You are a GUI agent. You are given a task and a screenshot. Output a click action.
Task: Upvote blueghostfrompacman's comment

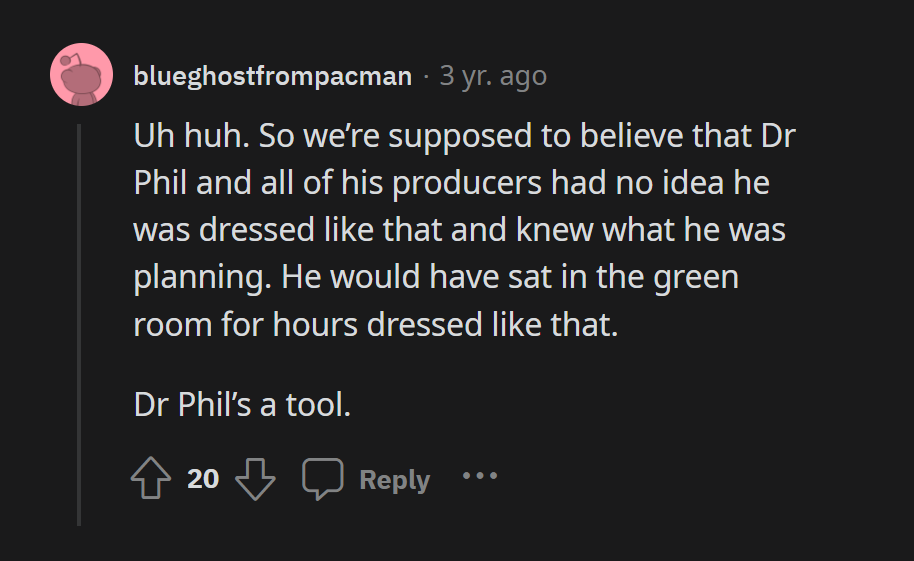click(151, 479)
